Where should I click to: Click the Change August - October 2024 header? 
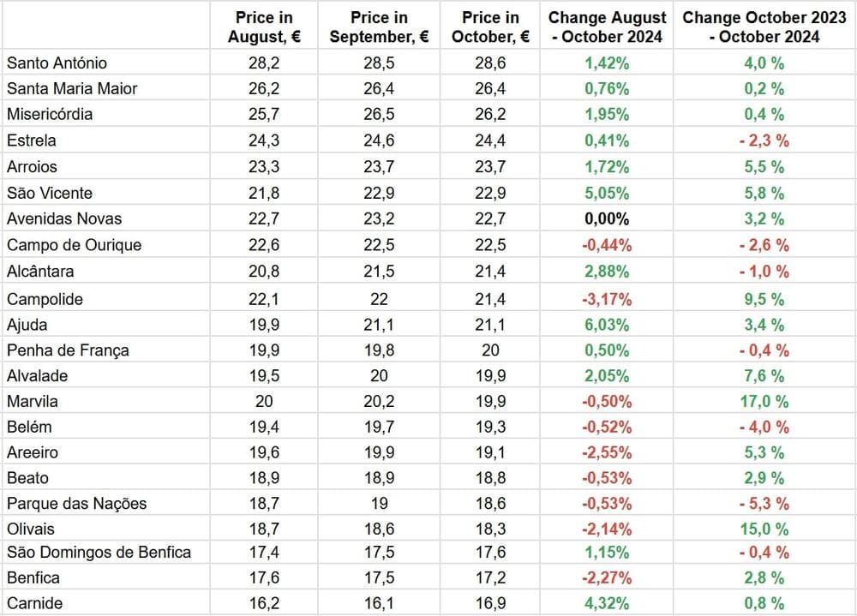pos(607,27)
